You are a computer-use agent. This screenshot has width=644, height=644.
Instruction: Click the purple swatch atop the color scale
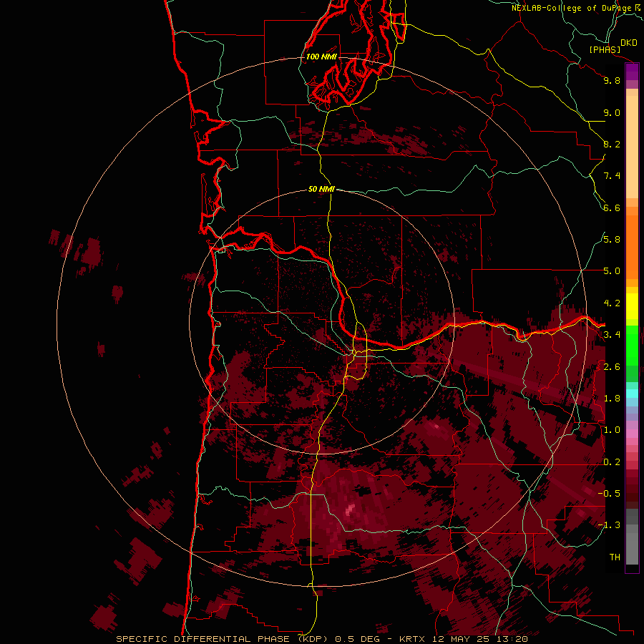(x=632, y=72)
